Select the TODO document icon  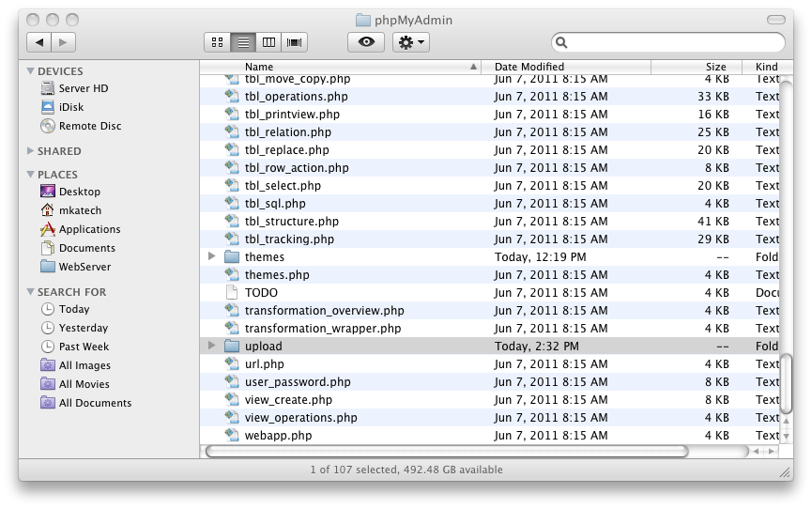(232, 292)
